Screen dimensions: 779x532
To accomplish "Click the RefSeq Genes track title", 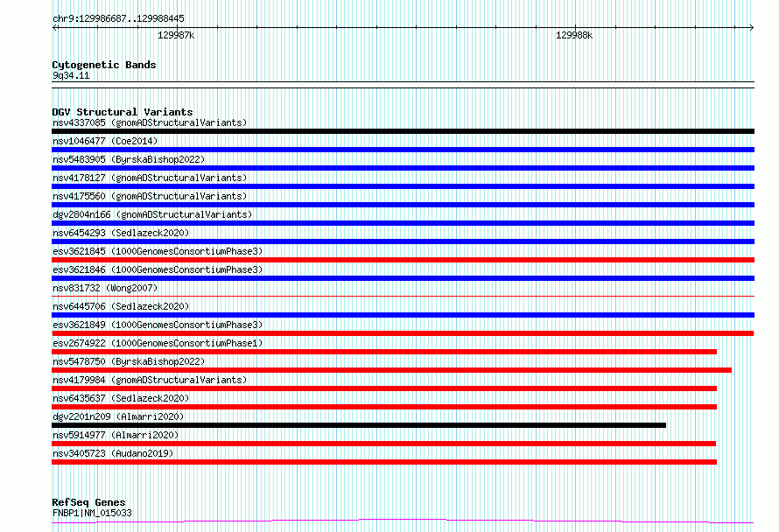I will [88, 502].
